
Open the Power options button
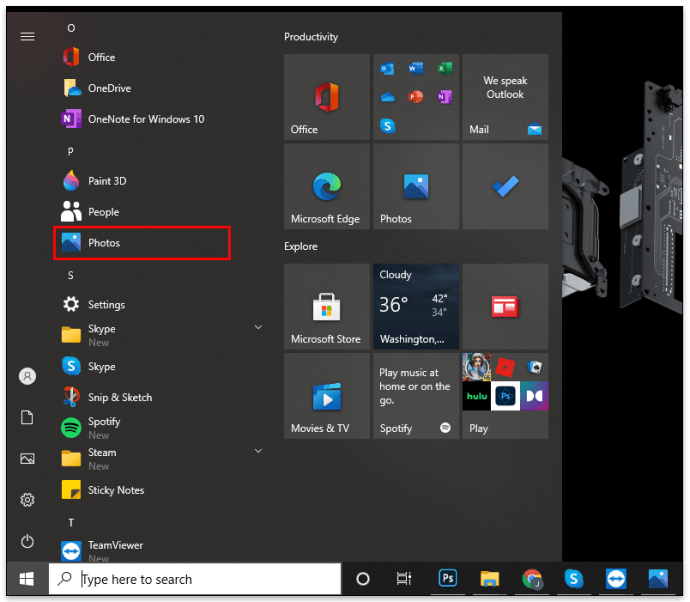coord(27,541)
